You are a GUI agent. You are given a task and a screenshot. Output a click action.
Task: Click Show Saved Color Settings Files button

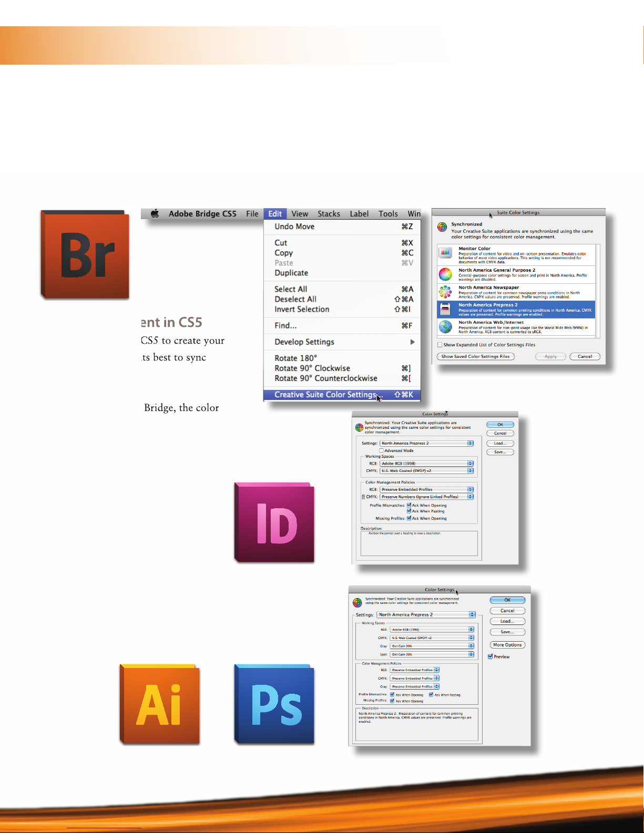(475, 356)
